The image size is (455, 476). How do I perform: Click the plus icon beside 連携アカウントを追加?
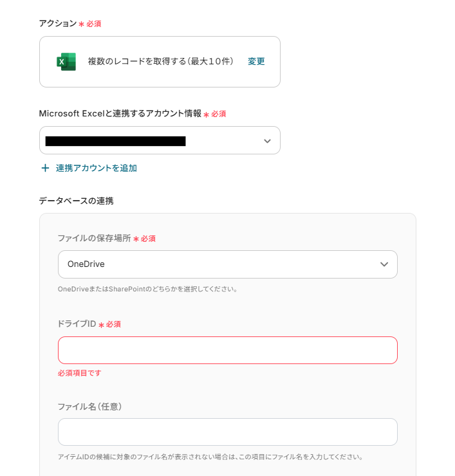pyautogui.click(x=45, y=168)
